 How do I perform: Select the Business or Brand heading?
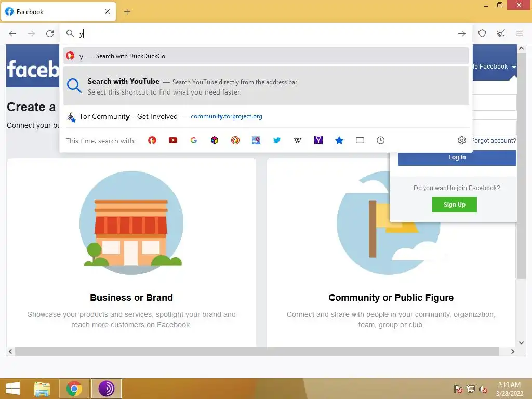131,298
